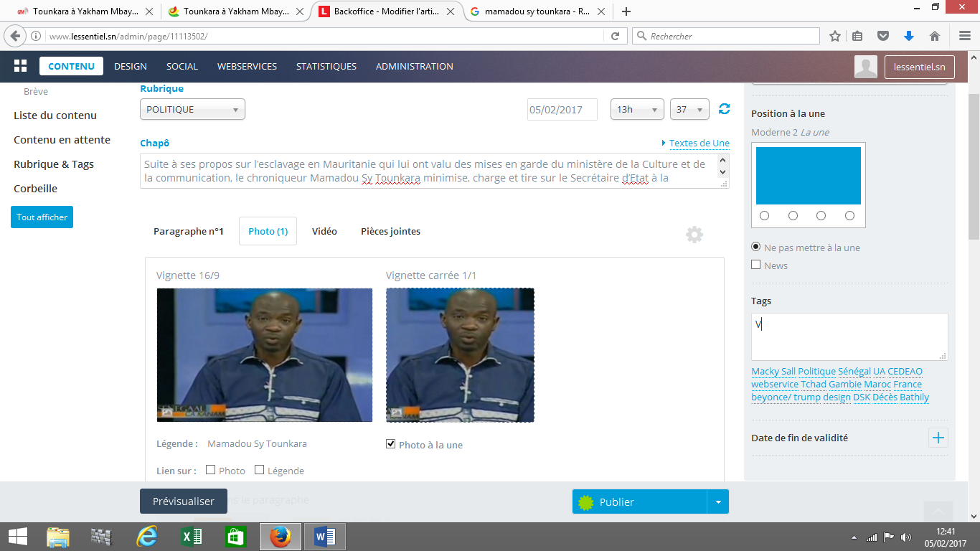
Task: Uncheck the Photo à la une checkbox
Action: pos(391,444)
